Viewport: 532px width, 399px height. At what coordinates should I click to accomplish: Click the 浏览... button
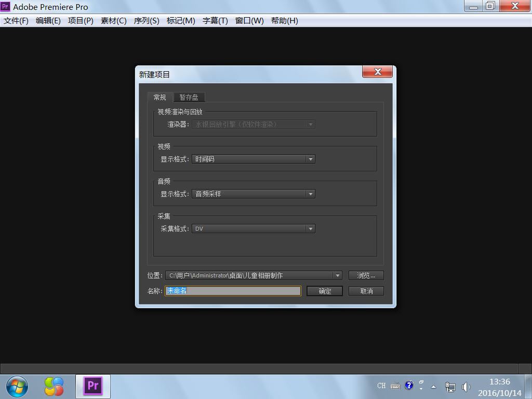pos(366,275)
